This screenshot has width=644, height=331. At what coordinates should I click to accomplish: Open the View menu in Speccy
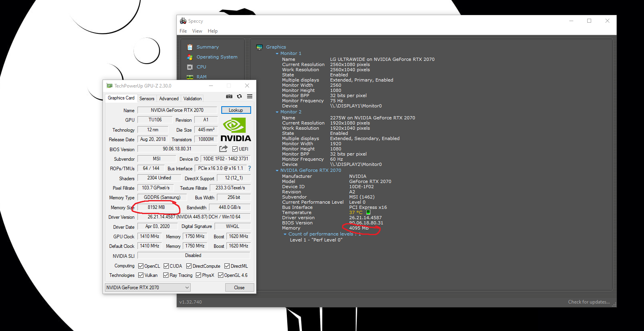tap(197, 31)
